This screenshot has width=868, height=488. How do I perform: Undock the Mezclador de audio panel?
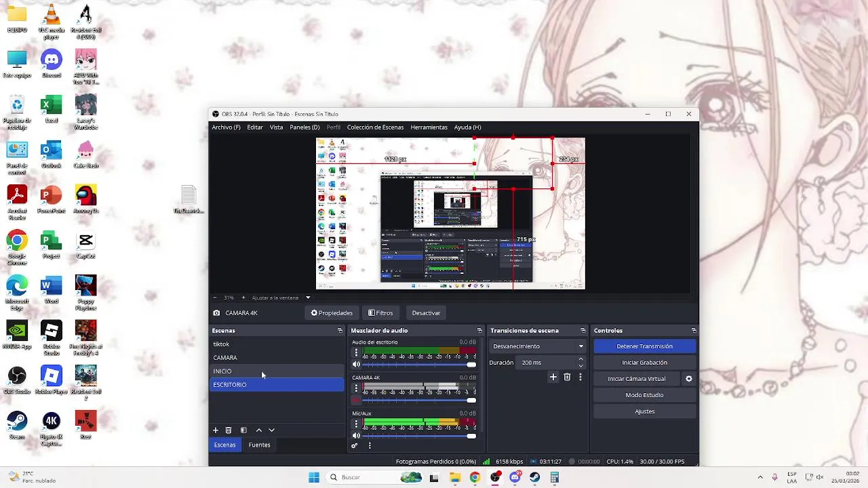[479, 331]
